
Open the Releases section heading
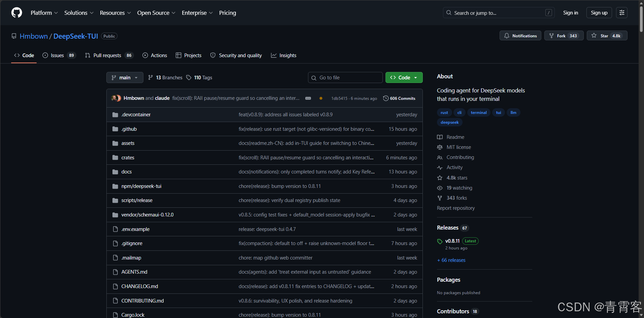click(448, 228)
